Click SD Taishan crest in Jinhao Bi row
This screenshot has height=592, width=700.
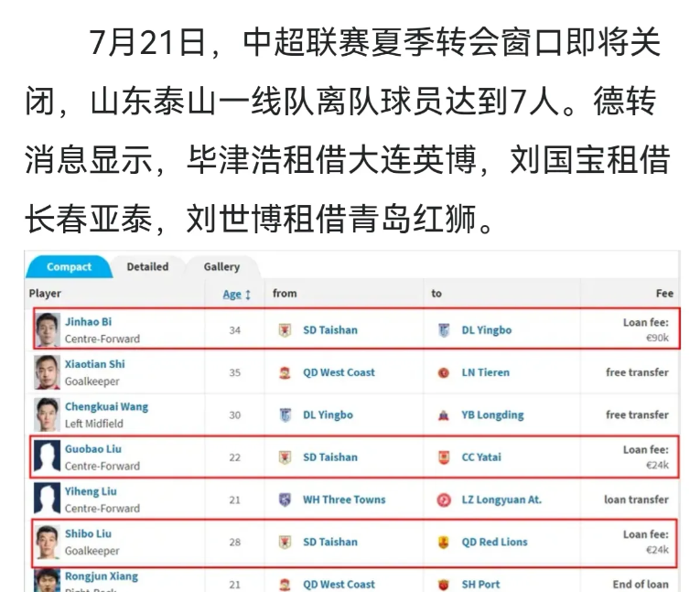point(285,330)
